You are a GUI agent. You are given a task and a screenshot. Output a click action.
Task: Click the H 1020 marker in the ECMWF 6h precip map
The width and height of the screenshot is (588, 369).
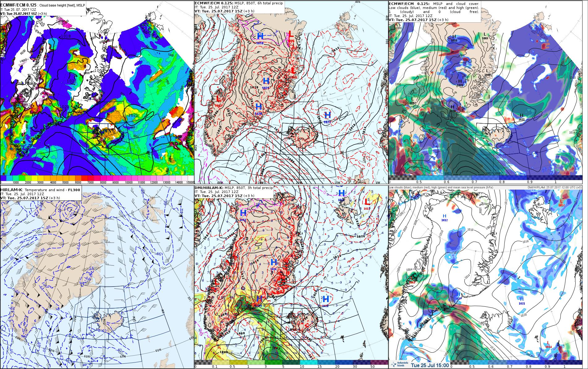[x=259, y=109]
